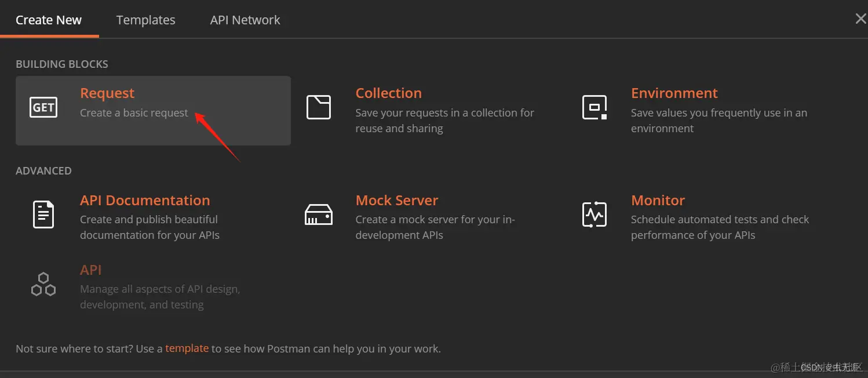Open API Documentation option
868x378 pixels.
145,200
